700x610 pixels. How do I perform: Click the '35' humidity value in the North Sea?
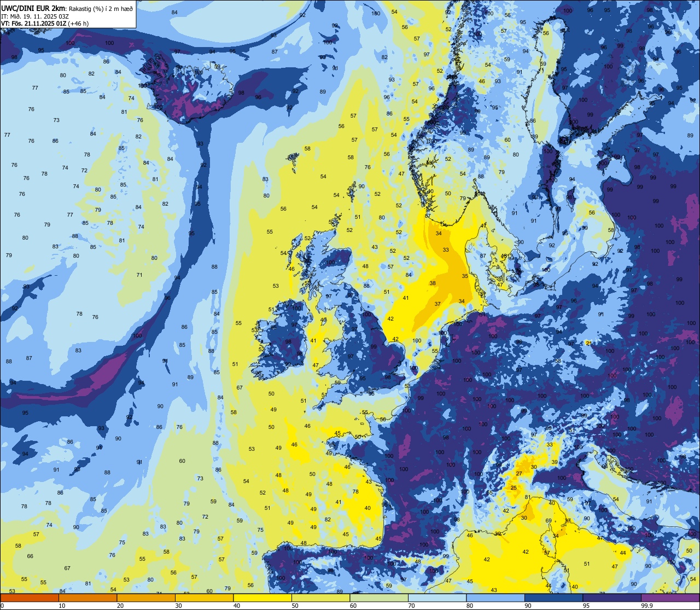465,276
